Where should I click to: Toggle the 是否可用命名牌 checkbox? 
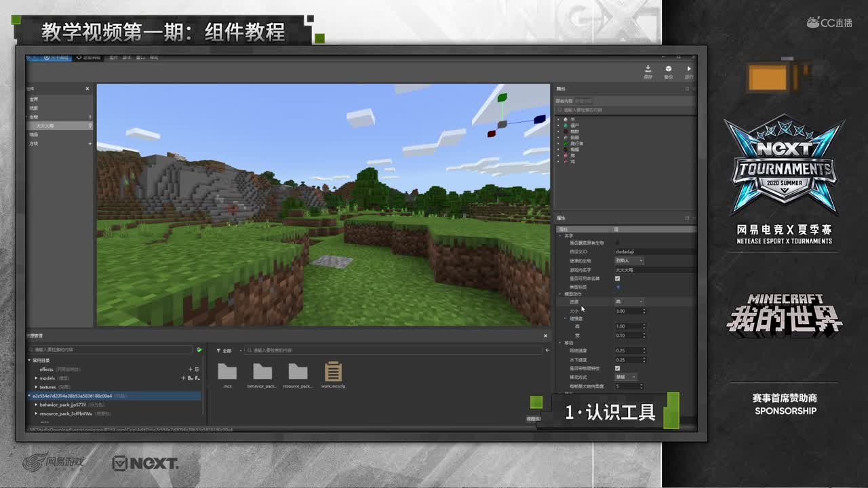coord(617,279)
